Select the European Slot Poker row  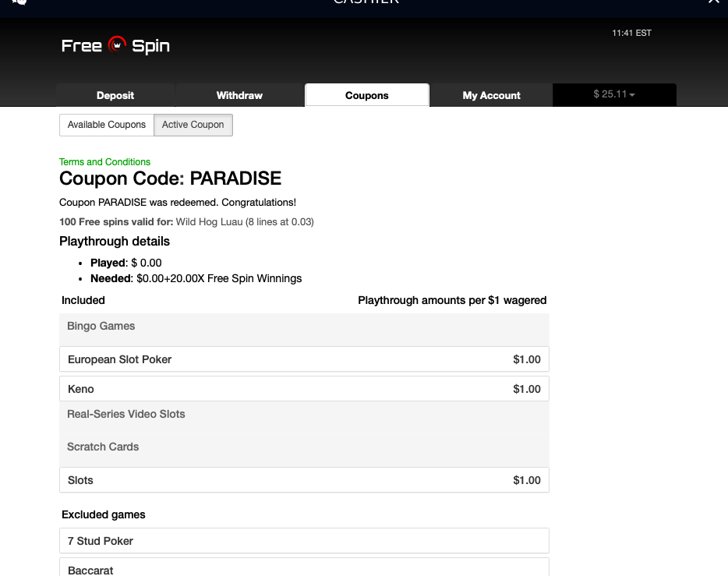click(x=304, y=359)
